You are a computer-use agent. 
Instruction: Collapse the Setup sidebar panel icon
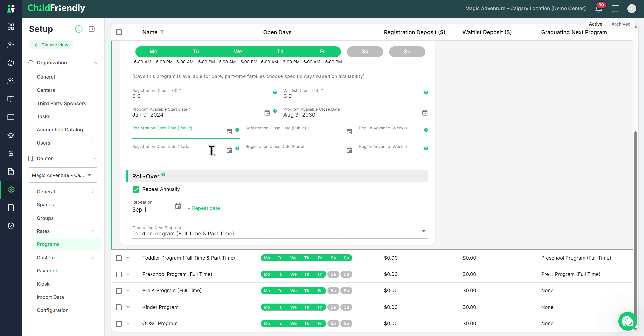92,29
